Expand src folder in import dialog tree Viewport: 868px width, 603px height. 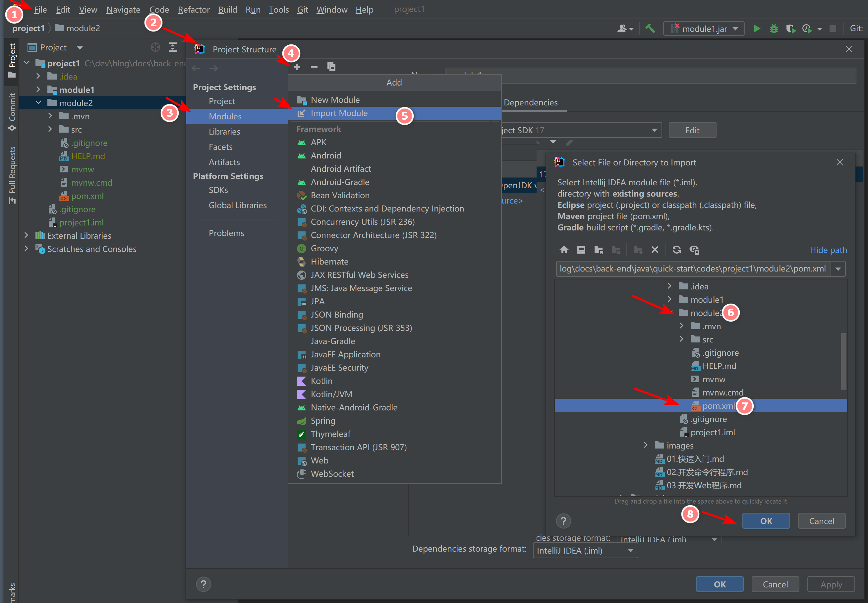click(681, 339)
